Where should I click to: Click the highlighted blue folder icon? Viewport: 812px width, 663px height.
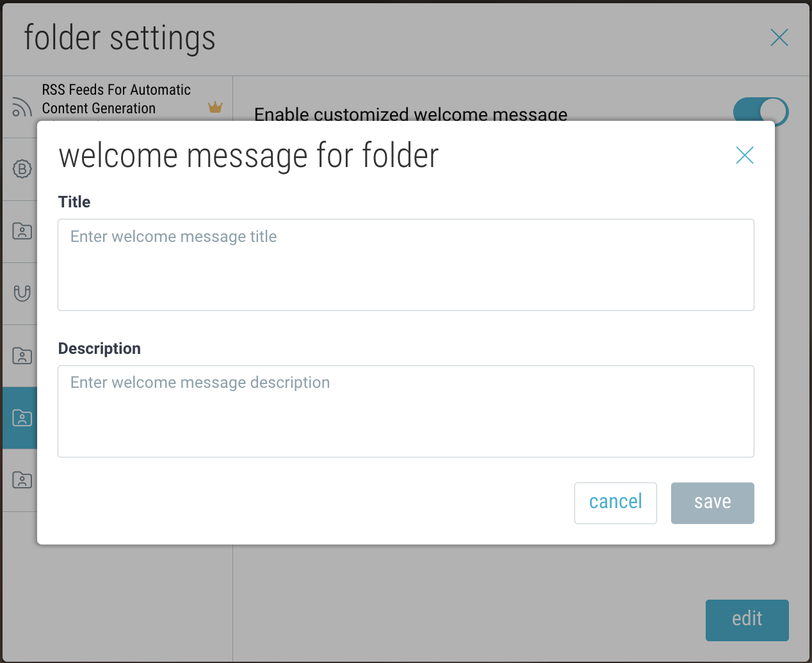click(22, 418)
